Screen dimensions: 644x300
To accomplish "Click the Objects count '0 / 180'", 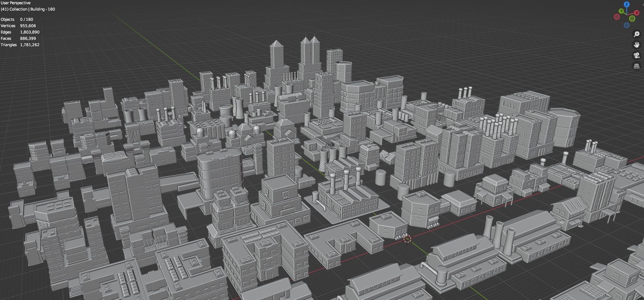I will [26, 19].
